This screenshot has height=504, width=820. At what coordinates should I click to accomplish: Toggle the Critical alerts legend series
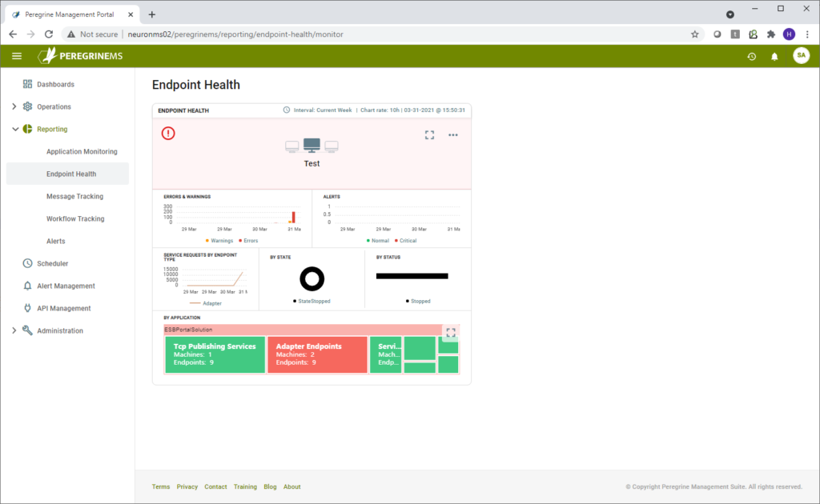tap(405, 240)
